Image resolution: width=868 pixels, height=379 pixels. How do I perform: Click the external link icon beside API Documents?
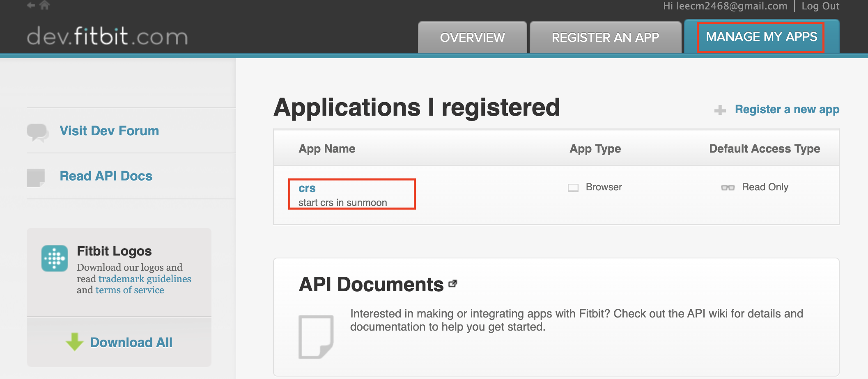pos(453,283)
